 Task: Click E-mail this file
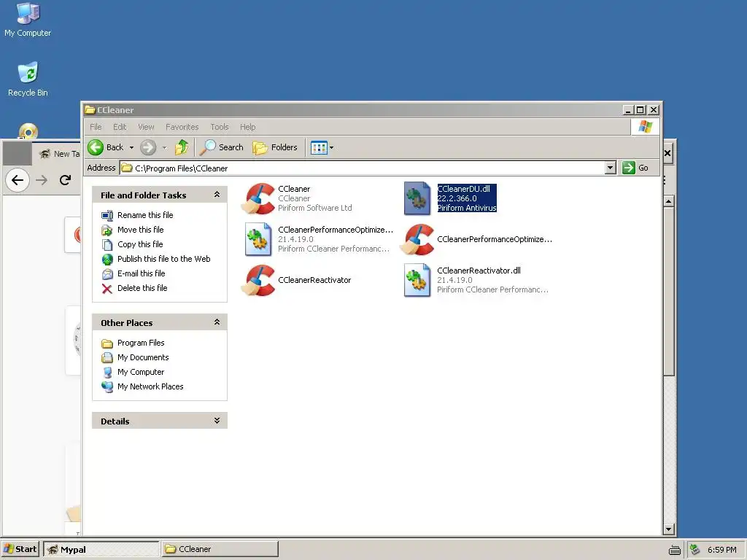pos(141,273)
